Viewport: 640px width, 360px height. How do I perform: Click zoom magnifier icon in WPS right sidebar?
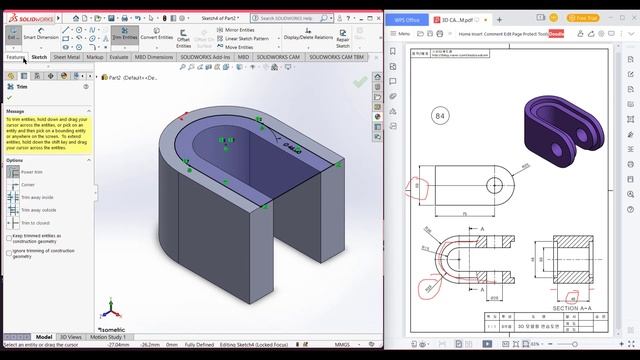click(x=631, y=194)
